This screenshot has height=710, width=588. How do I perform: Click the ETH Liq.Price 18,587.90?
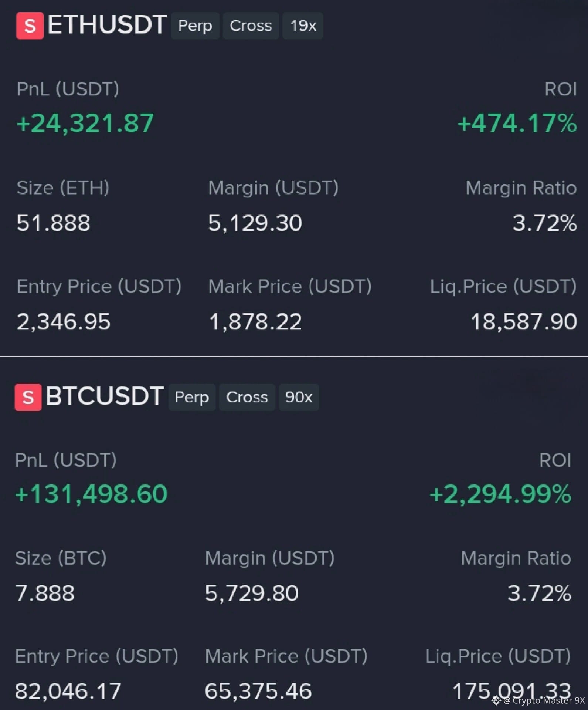[x=524, y=322]
